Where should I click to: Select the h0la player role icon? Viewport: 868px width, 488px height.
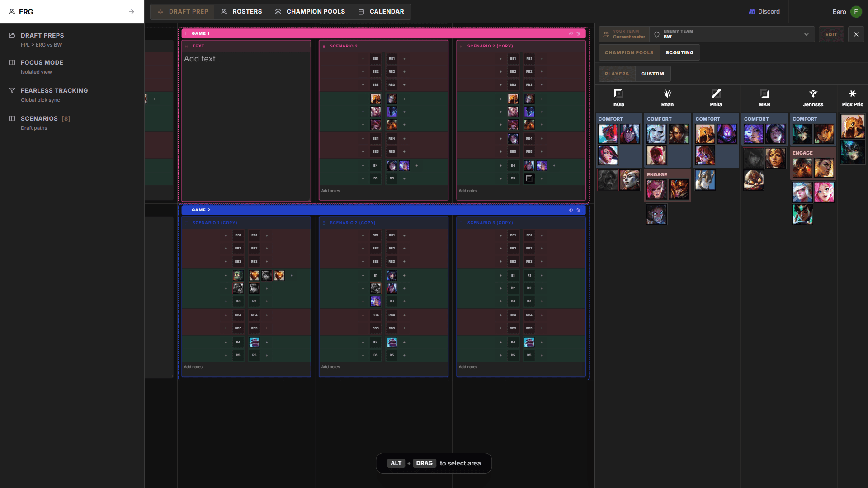point(618,94)
